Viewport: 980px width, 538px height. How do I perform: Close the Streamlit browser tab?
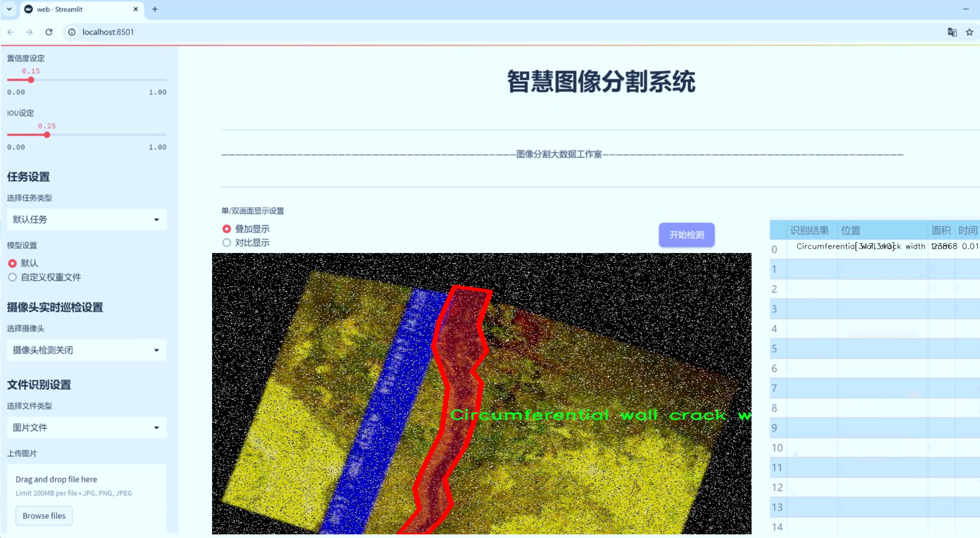(135, 9)
